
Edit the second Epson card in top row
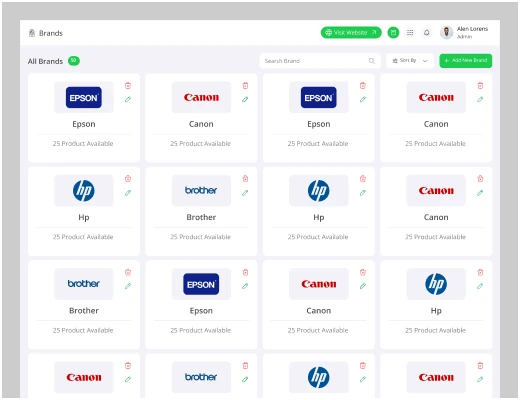(363, 99)
